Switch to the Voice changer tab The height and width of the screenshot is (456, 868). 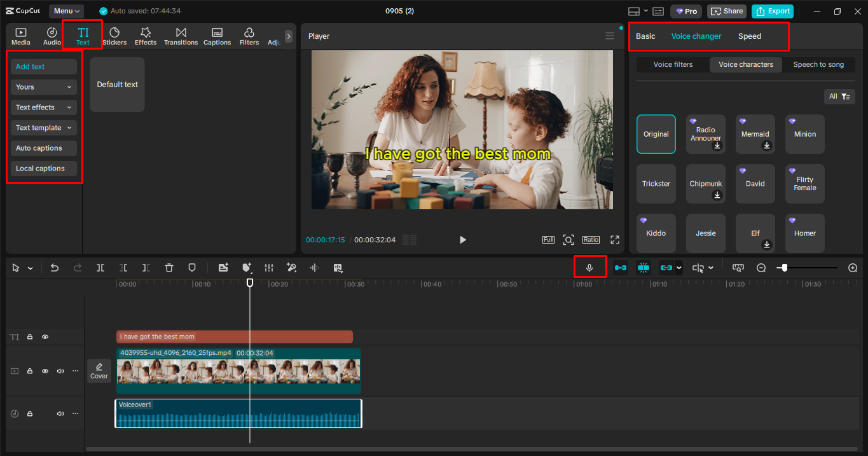(x=696, y=36)
